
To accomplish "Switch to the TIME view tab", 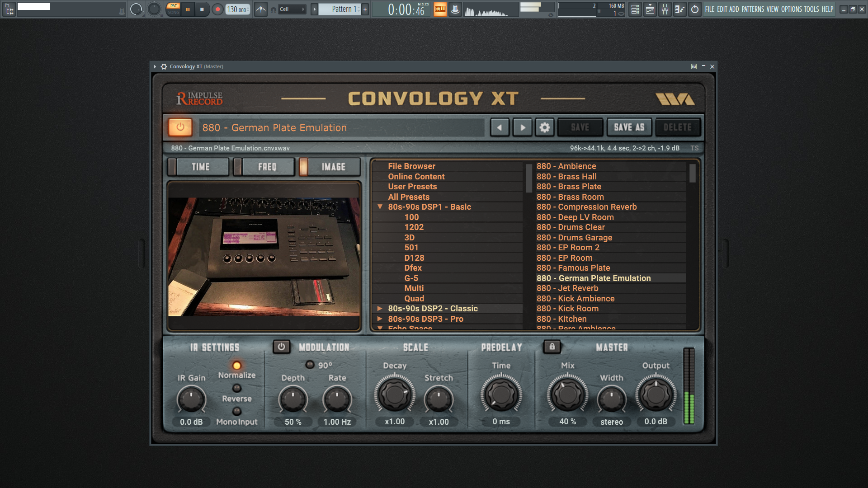I will coord(198,167).
